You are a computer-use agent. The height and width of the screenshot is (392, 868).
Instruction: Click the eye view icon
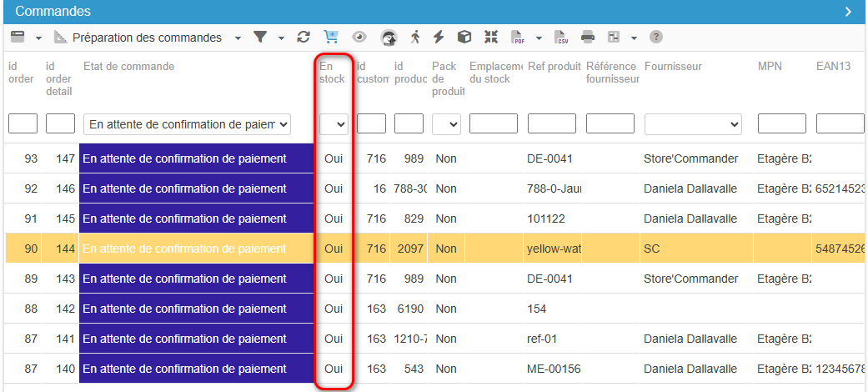click(x=359, y=38)
